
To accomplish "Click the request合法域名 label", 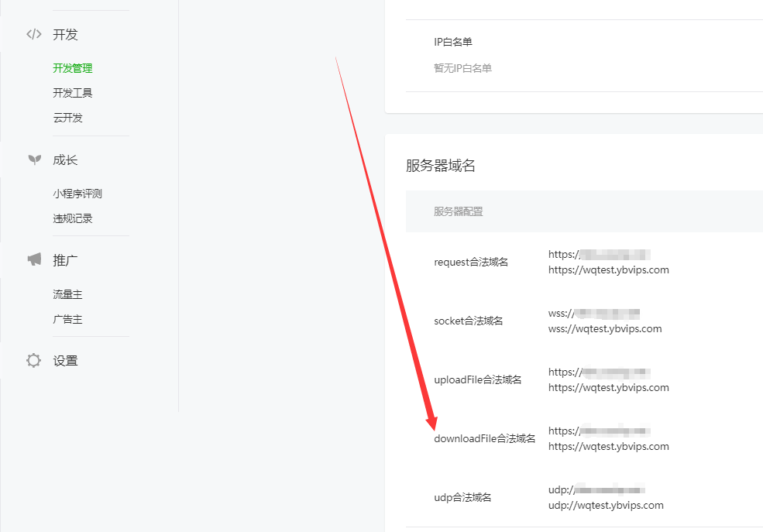I will point(471,262).
